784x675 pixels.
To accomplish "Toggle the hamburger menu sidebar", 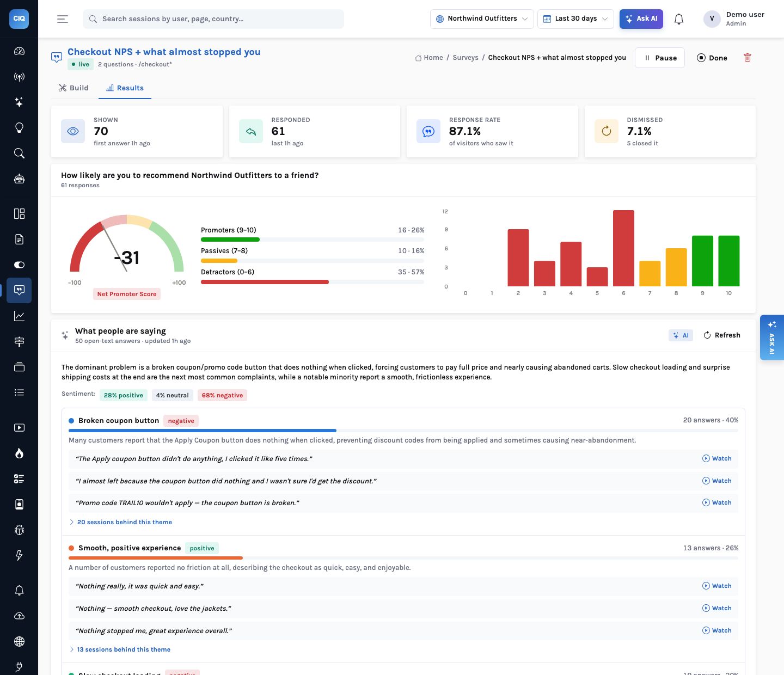I will pos(63,19).
